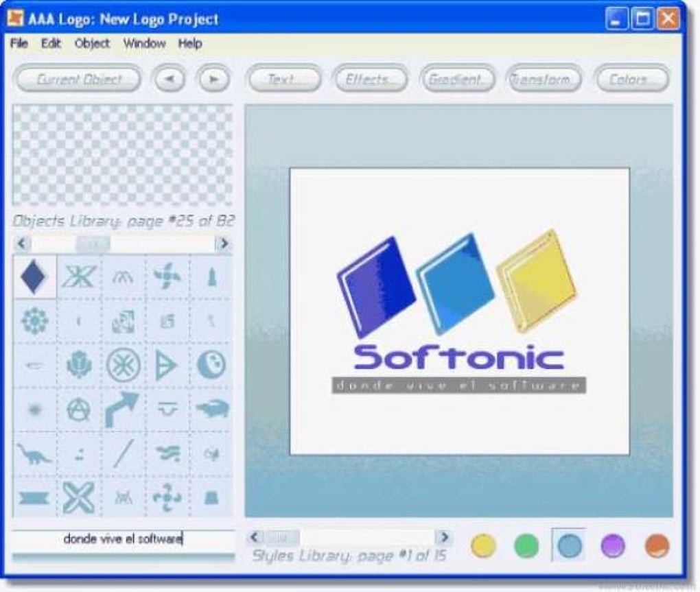Minimize the AAA Logo window
The image size is (700, 592).
click(616, 19)
